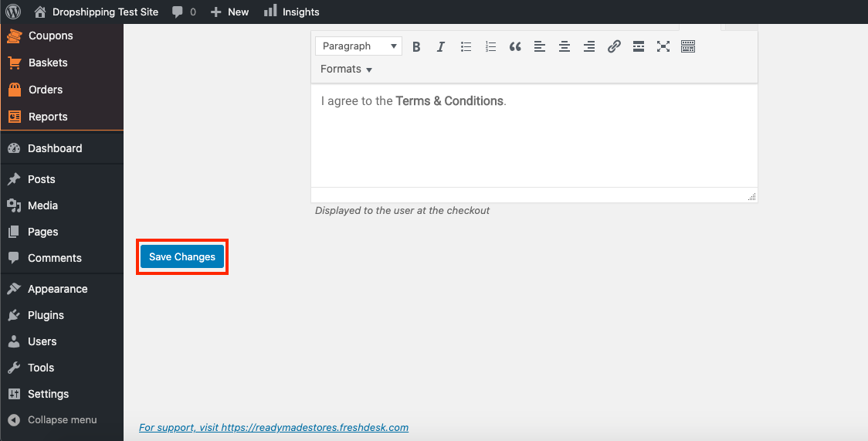Click the Save Changes button
868x441 pixels.
182,256
